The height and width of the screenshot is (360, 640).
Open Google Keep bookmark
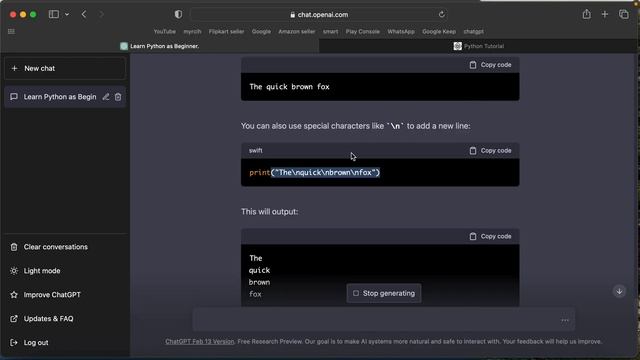tap(439, 31)
